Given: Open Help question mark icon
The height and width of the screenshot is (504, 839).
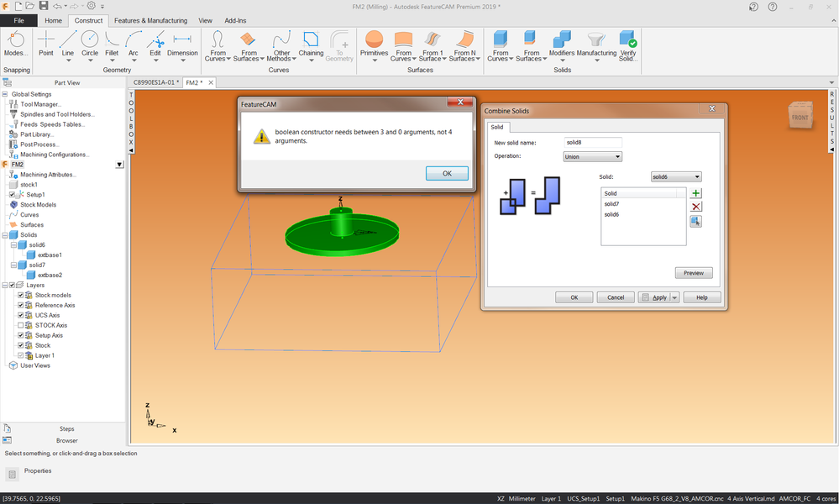Looking at the screenshot, I should pyautogui.click(x=772, y=7).
